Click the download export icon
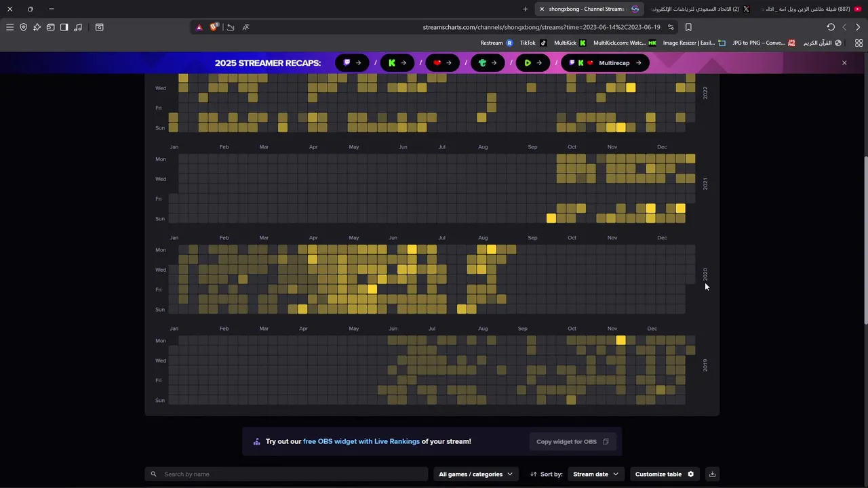The image size is (868, 488). (x=712, y=474)
